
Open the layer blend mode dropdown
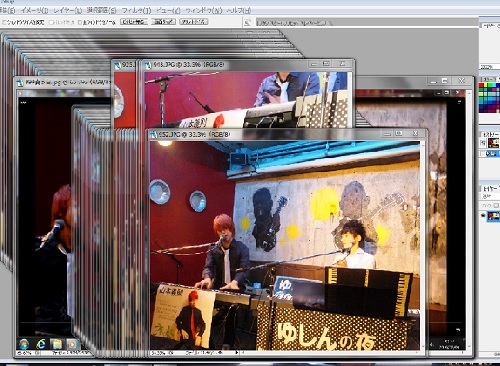[490, 197]
